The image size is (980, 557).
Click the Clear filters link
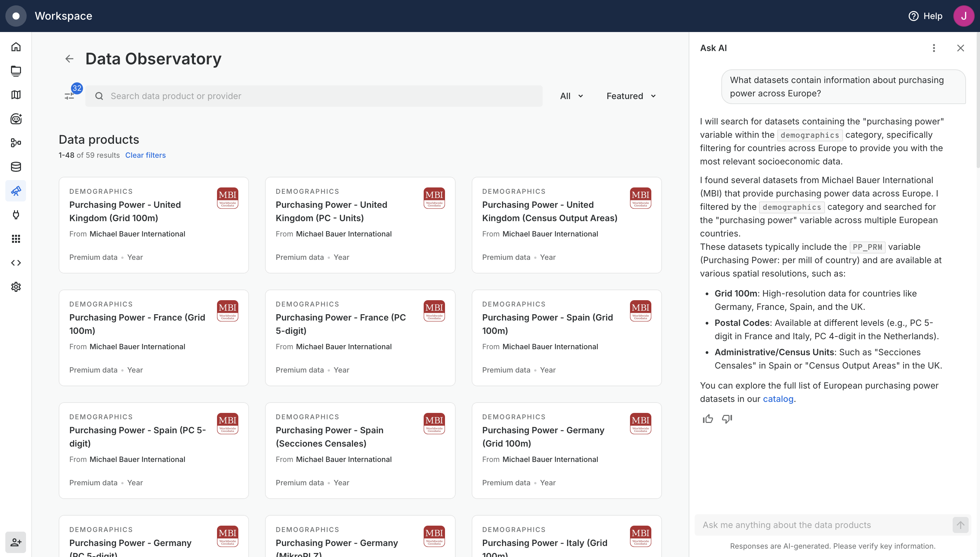[x=145, y=155]
